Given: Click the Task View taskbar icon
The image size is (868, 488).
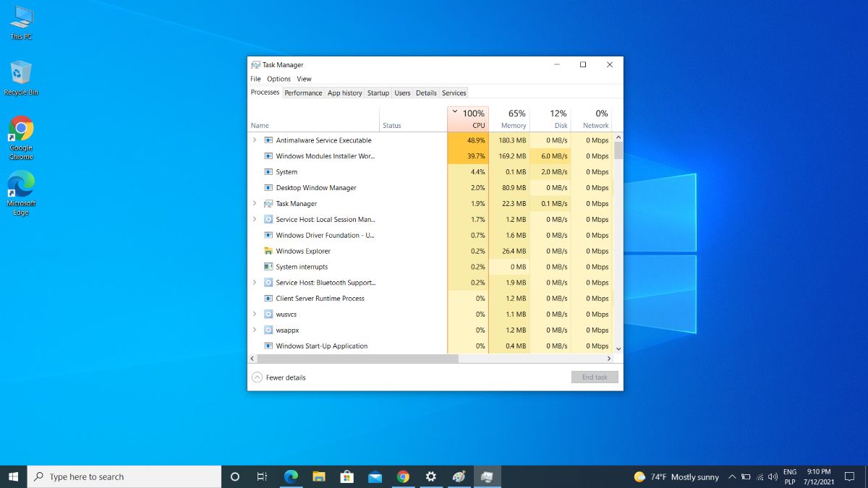Looking at the screenshot, I should [262, 476].
